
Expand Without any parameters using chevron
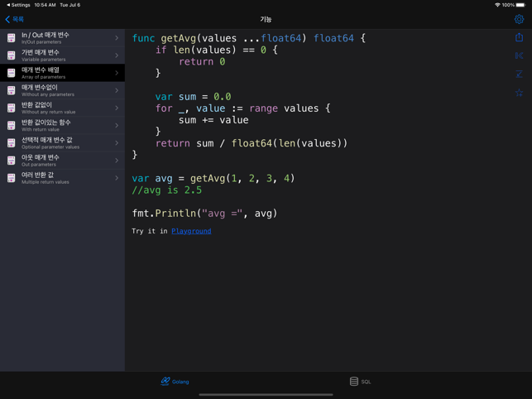(x=117, y=90)
